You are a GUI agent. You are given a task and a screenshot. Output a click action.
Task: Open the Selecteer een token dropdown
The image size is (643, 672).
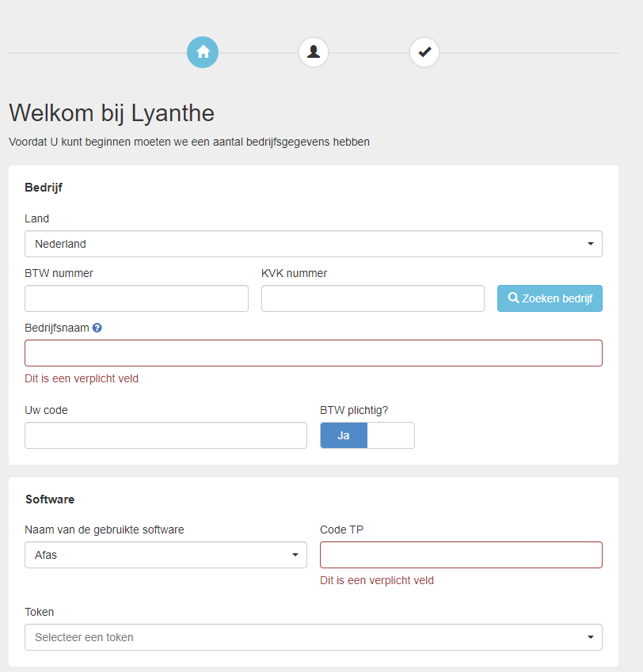313,637
